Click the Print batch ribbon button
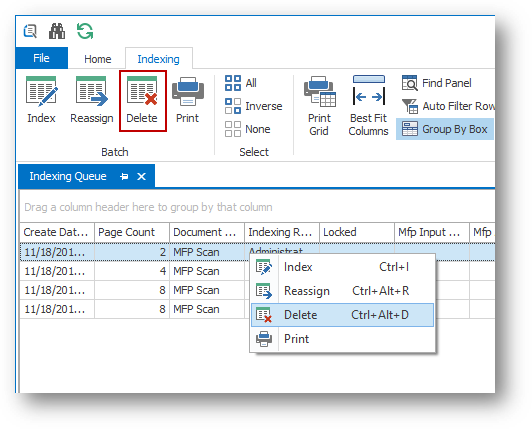 coord(188,100)
